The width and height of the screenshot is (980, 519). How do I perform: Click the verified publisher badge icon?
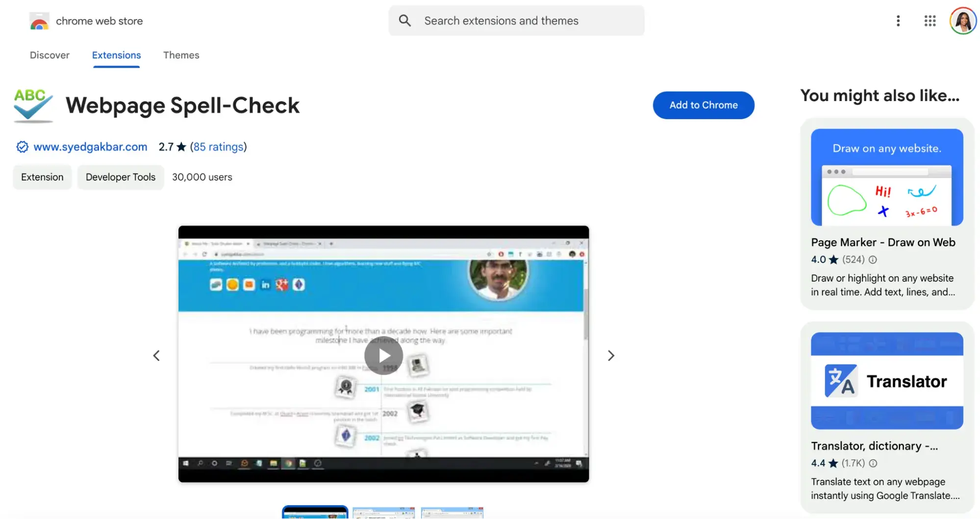click(x=22, y=147)
